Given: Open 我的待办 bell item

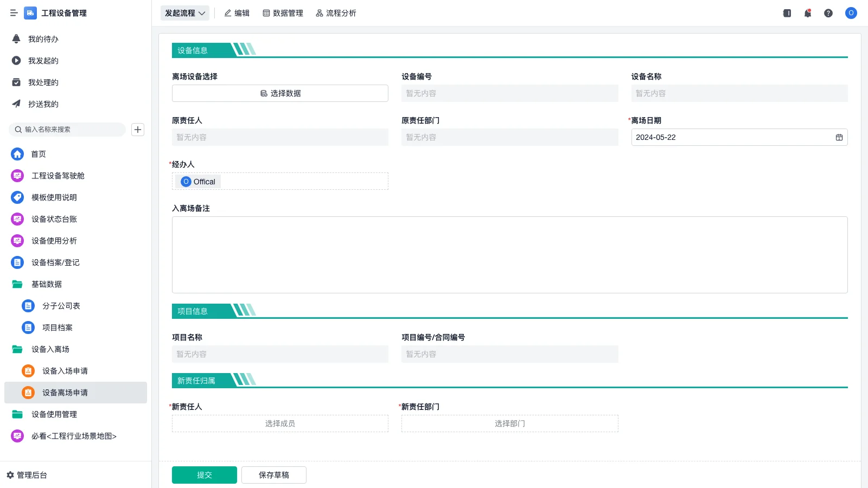Looking at the screenshot, I should pos(75,39).
